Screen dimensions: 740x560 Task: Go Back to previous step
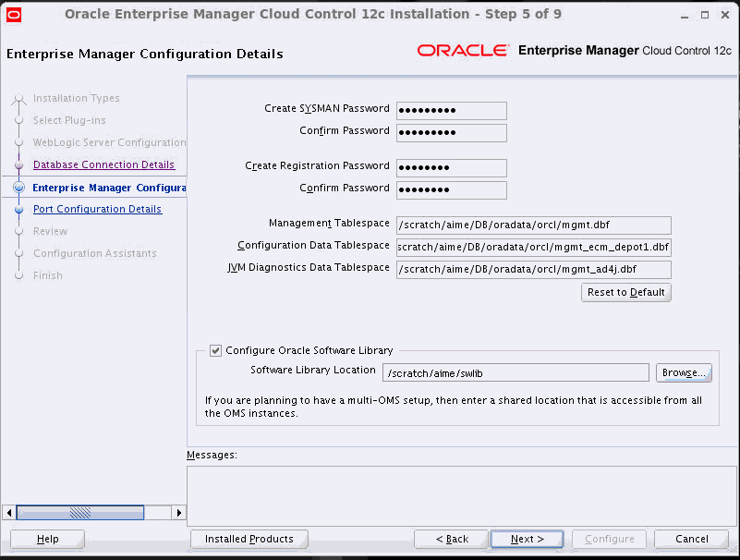click(452, 539)
